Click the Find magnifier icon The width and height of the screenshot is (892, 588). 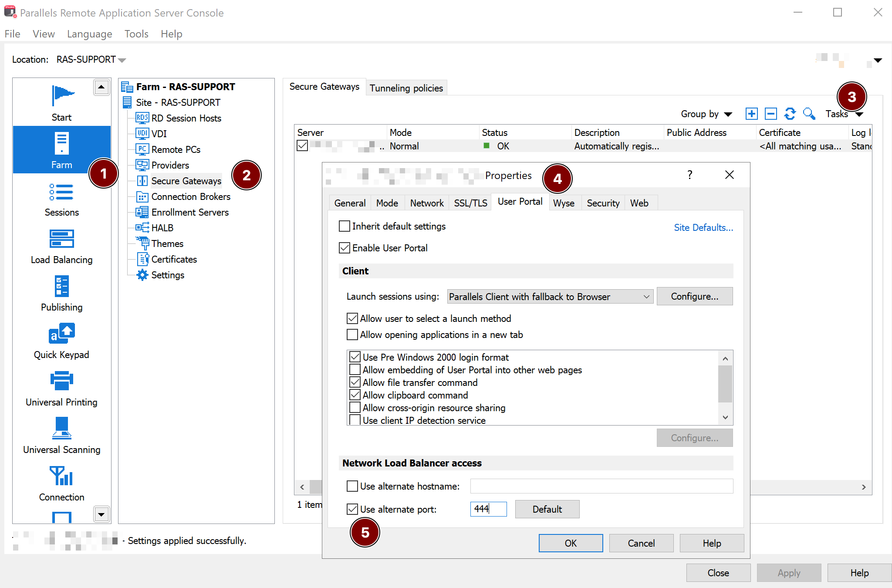tap(809, 114)
